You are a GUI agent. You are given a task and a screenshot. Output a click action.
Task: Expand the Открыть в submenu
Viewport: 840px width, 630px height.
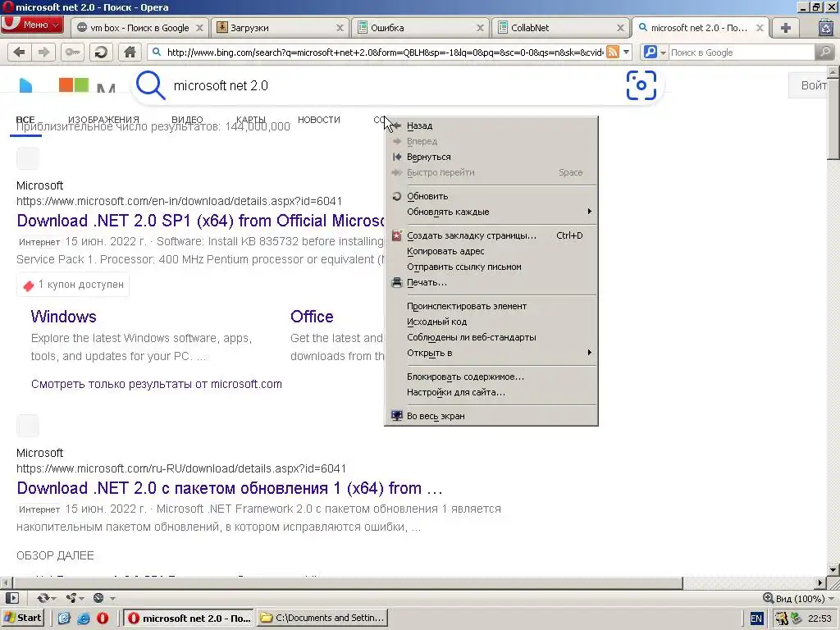pyautogui.click(x=491, y=353)
